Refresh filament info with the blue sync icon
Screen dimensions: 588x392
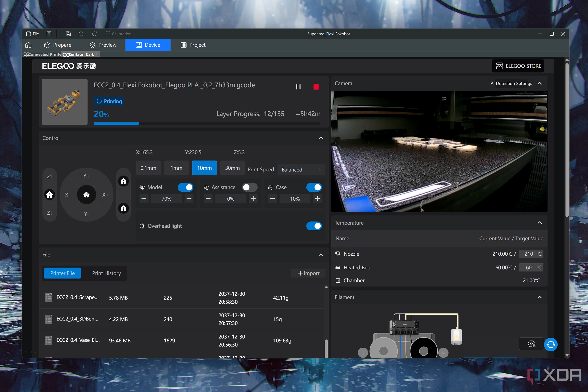[551, 344]
